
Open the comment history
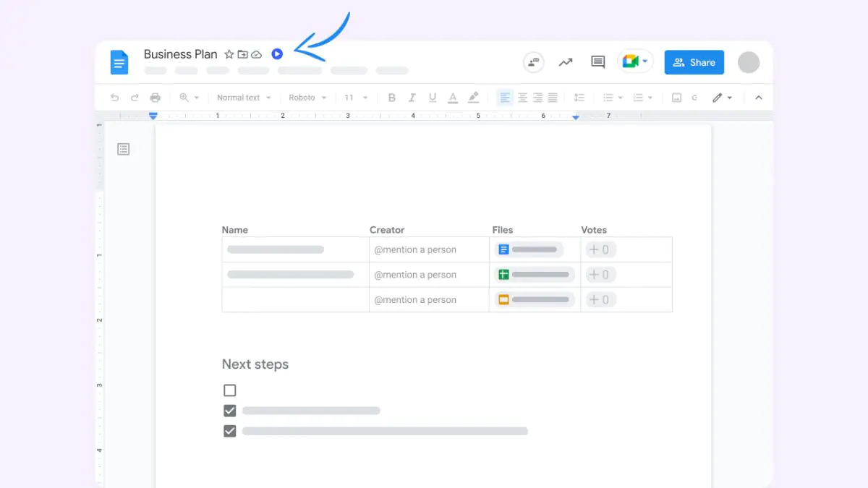597,61
